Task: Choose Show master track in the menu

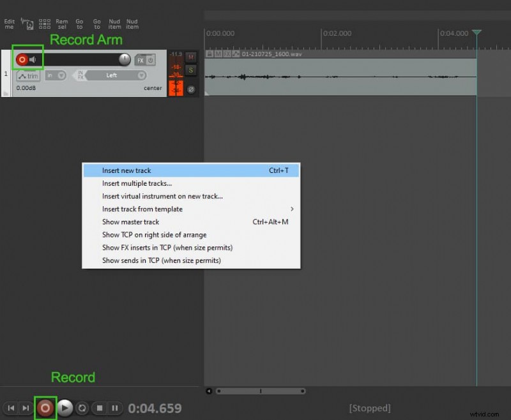Action: [x=130, y=221]
